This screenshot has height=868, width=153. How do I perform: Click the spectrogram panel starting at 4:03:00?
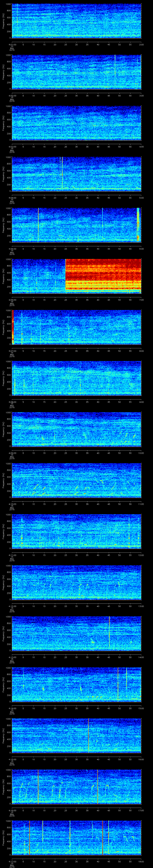(x=76, y=123)
